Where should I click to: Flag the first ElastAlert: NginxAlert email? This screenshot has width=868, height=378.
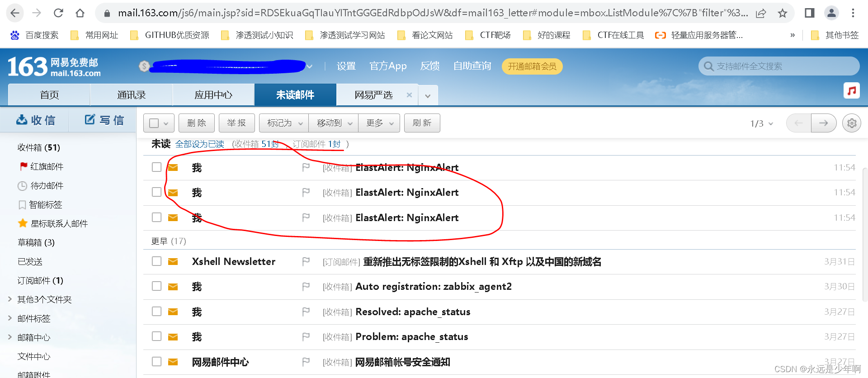(306, 167)
